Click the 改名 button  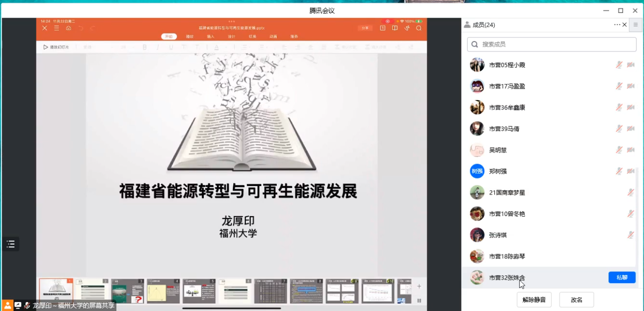[x=577, y=300]
